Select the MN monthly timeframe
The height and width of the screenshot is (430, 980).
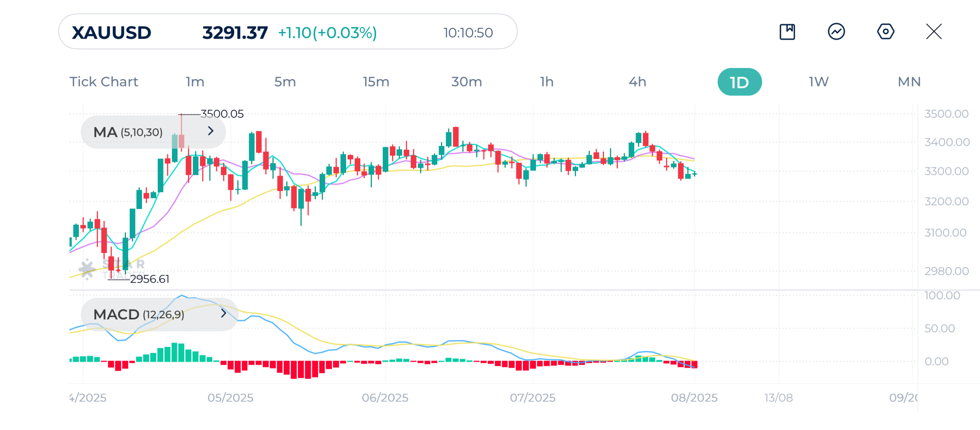(x=909, y=82)
